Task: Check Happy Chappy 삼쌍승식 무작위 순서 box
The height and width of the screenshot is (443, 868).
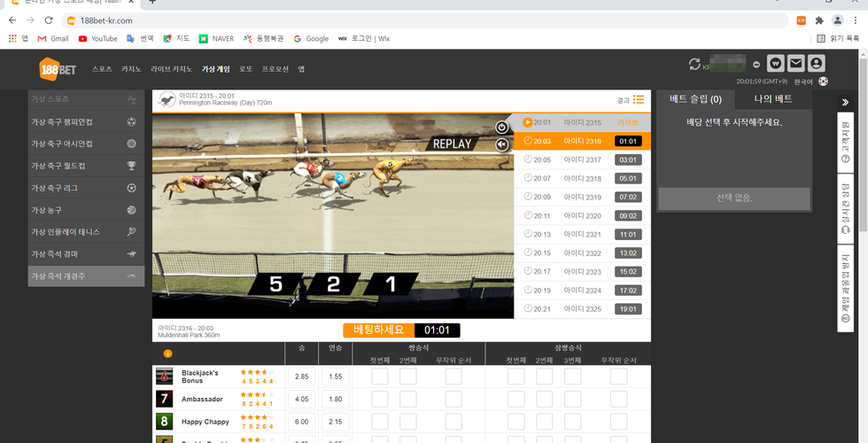Action: [619, 422]
